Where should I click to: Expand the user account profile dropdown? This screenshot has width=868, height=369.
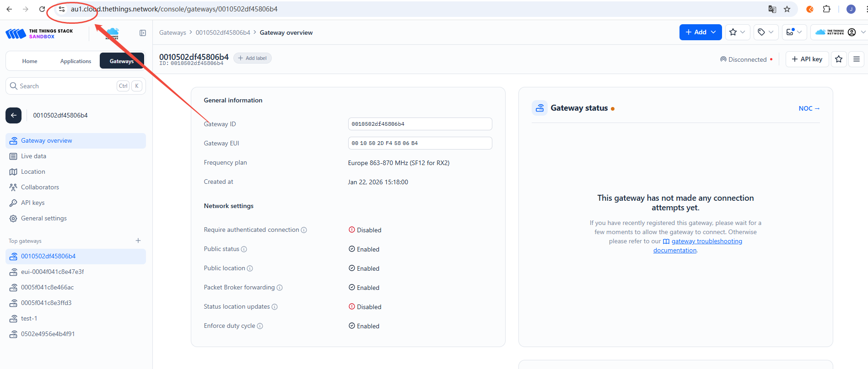pyautogui.click(x=855, y=32)
